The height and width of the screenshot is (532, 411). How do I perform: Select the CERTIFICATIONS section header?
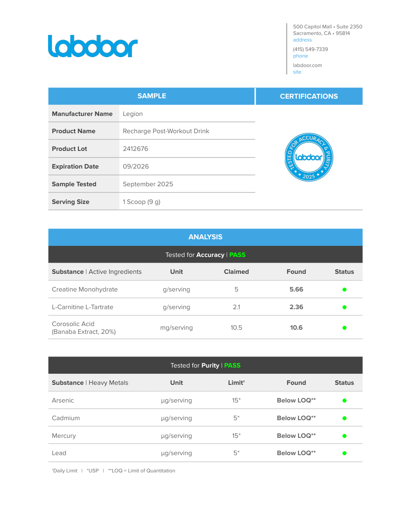(309, 96)
